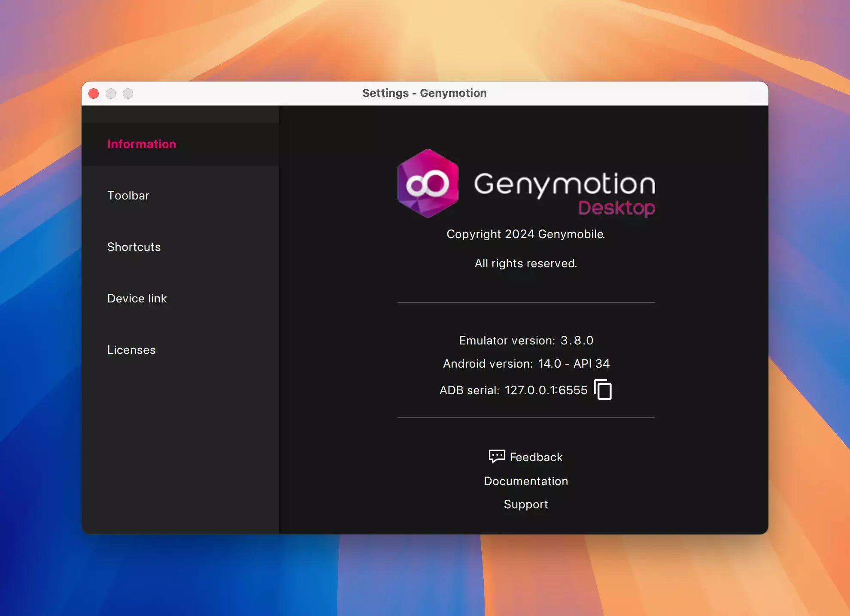View the Licenses section
This screenshot has width=850, height=616.
click(x=131, y=350)
